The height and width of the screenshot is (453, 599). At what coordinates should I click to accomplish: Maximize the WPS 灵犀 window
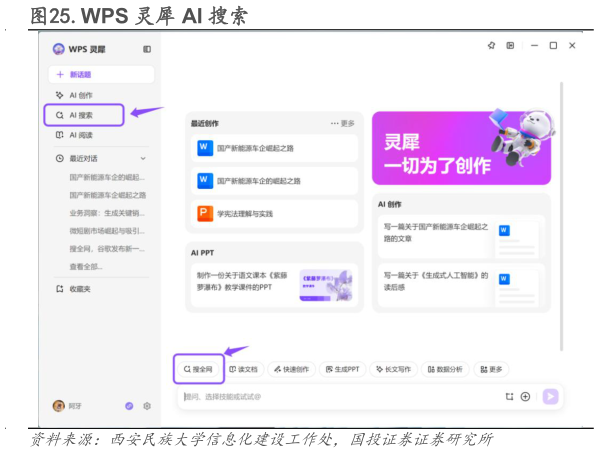tap(553, 45)
